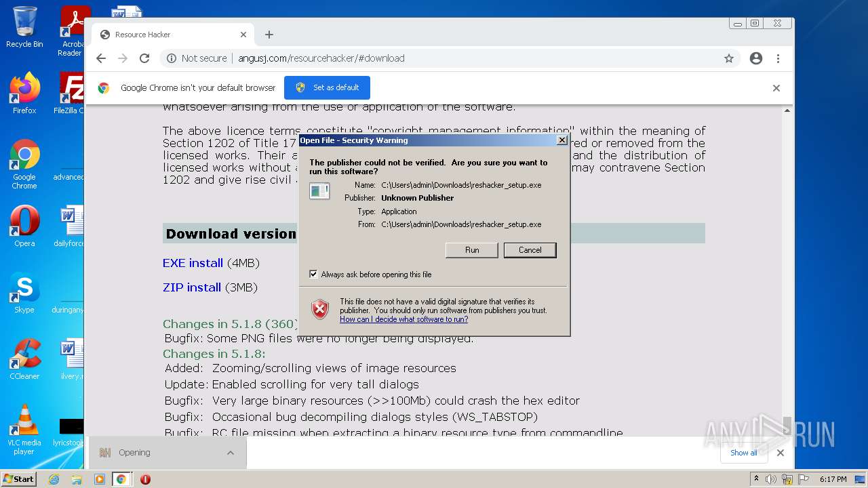Open the Google Chrome desktop icon

pyautogui.click(x=24, y=164)
